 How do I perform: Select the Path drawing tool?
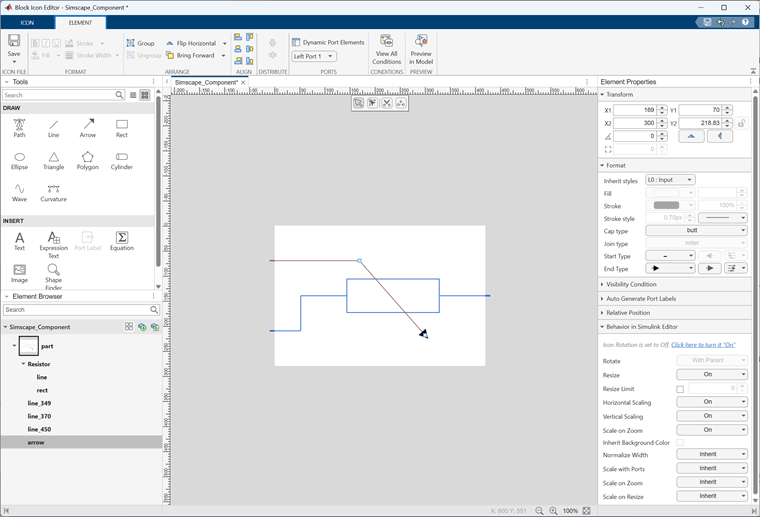tap(19, 128)
